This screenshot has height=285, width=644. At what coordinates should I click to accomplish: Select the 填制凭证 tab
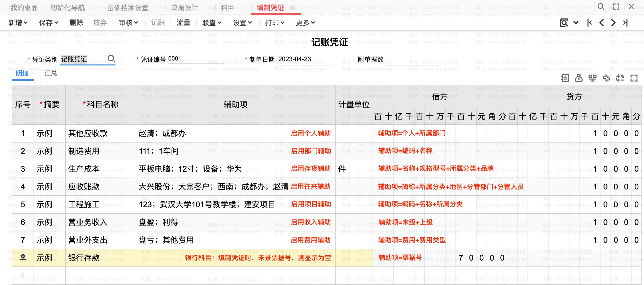tap(270, 8)
